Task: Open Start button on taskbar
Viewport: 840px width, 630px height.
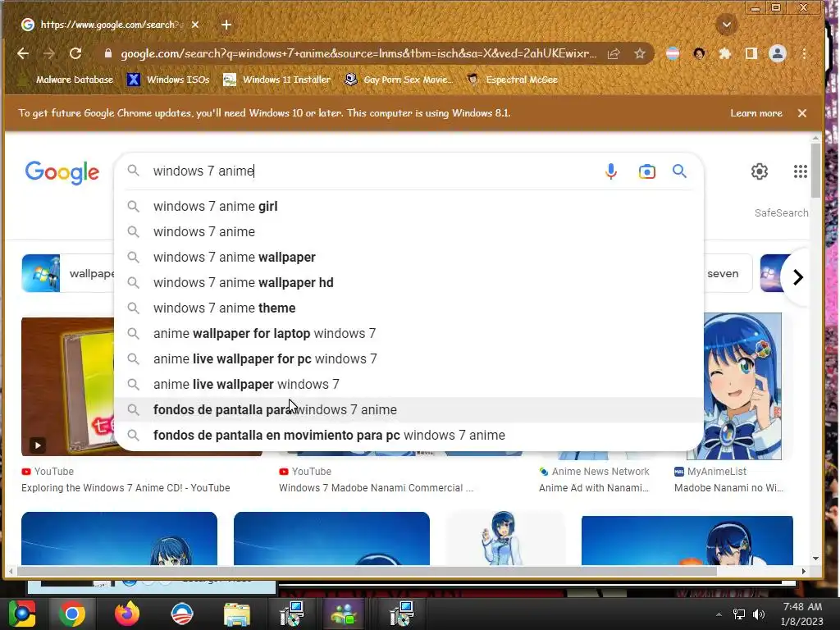Action: coord(22,614)
